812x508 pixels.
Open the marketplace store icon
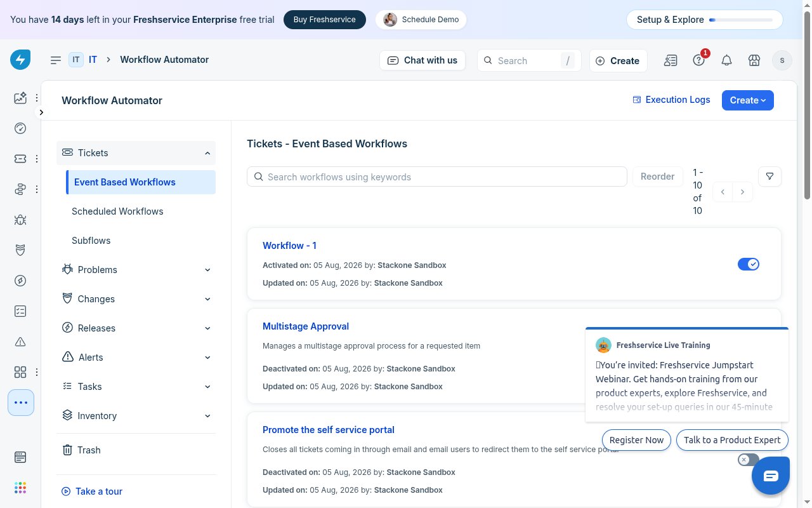click(x=754, y=60)
